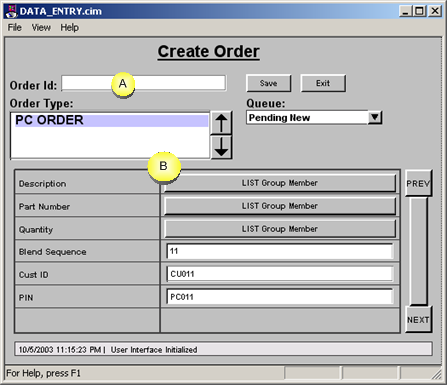Click the Save button
Image resolution: width=447 pixels, height=385 pixels.
point(269,83)
